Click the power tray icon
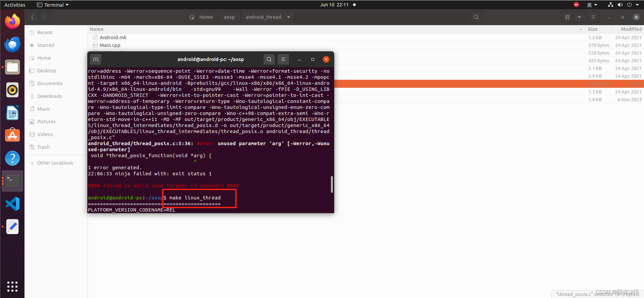The height and width of the screenshot is (298, 644). pyautogui.click(x=629, y=5)
